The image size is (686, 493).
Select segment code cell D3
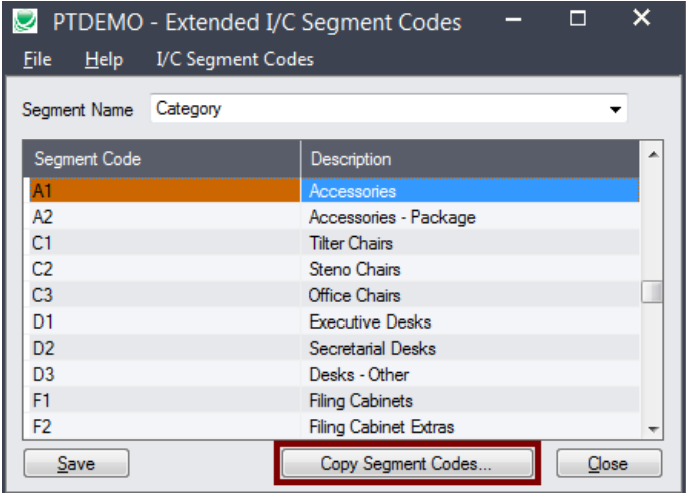tap(165, 374)
